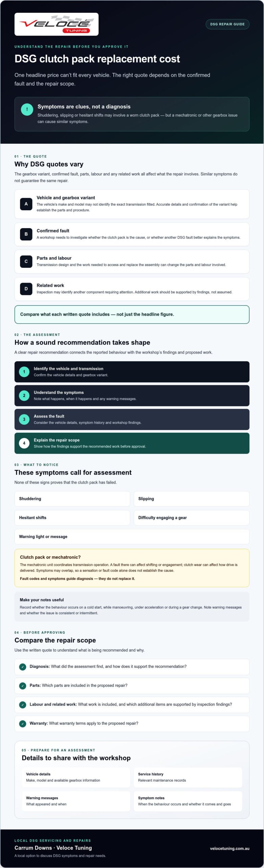The height and width of the screenshot is (868, 264).
Task: Click the checkmark beside Diagnosis
Action: [x=23, y=667]
